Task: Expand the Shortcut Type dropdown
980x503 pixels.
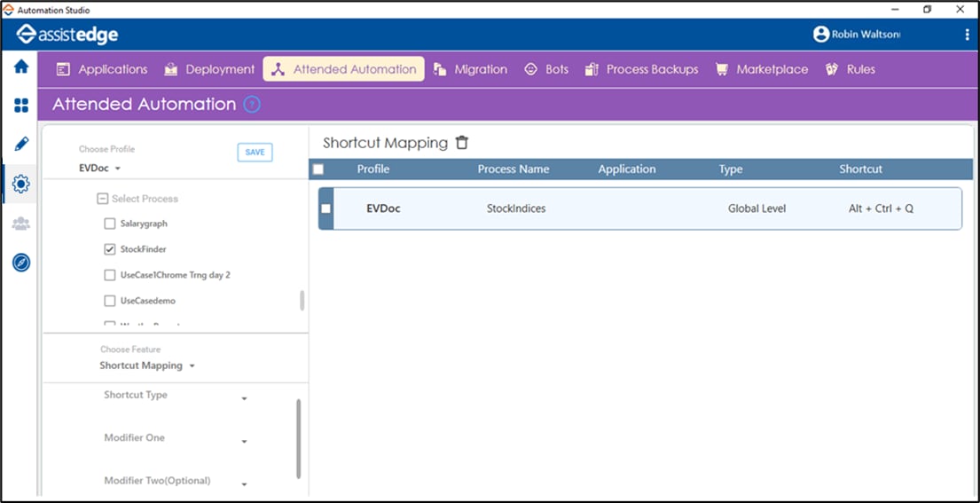Action: pyautogui.click(x=244, y=399)
